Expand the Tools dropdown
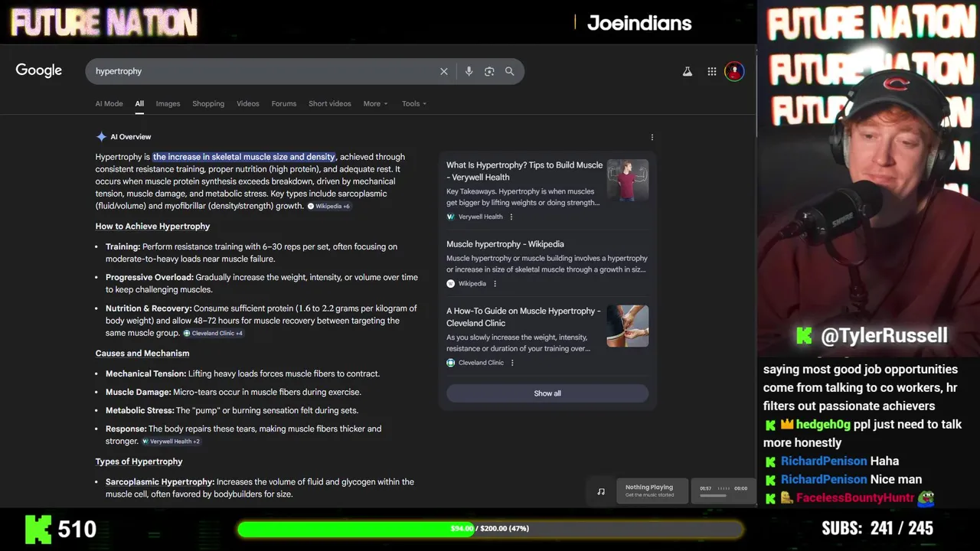The height and width of the screenshot is (551, 980). [414, 103]
